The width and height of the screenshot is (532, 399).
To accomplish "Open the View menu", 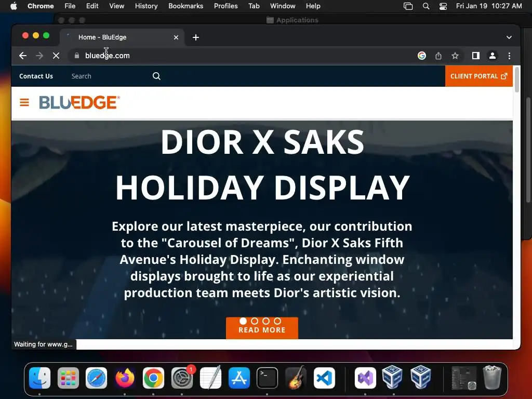I will coord(117,6).
